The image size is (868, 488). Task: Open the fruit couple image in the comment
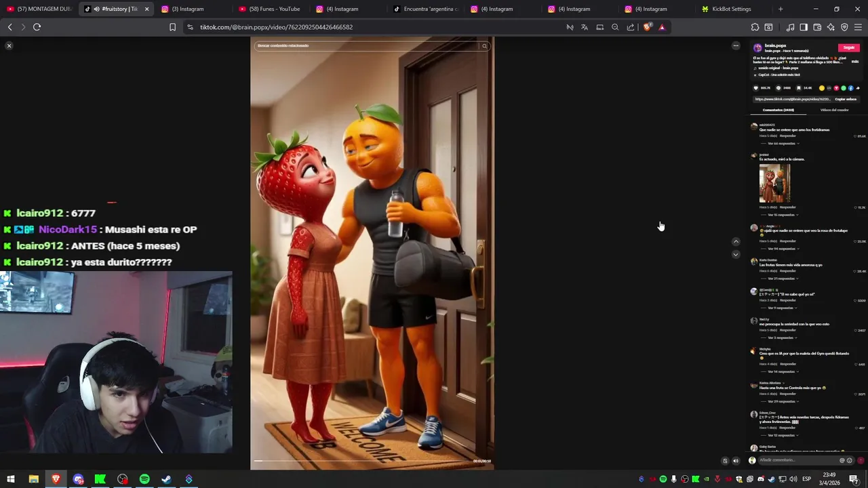tap(774, 183)
